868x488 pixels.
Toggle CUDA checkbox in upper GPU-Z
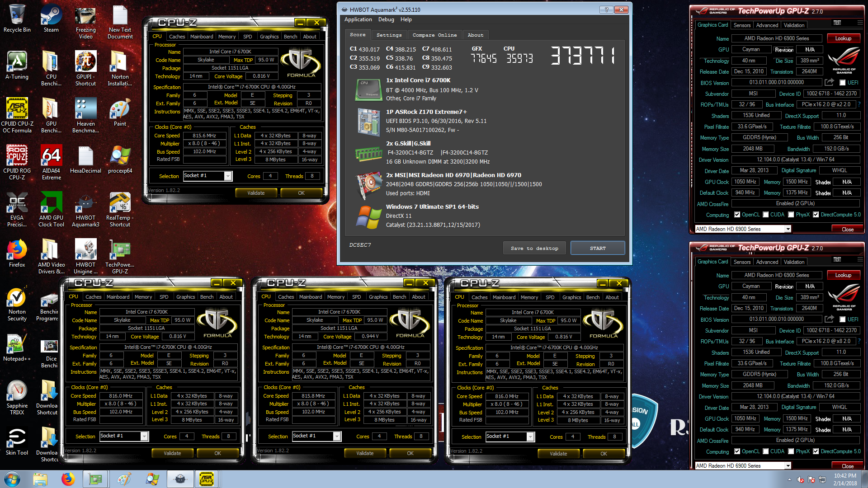[x=766, y=215]
